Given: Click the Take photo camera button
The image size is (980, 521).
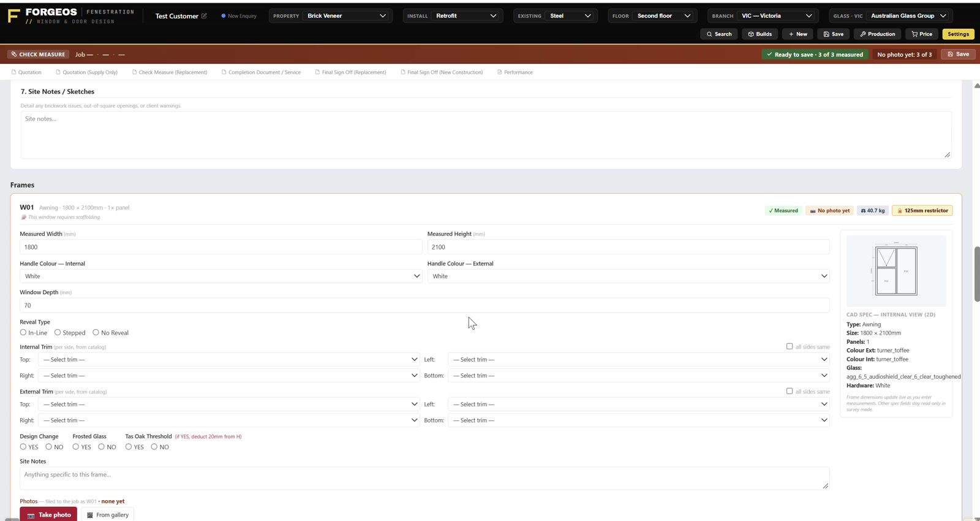Looking at the screenshot, I should 48,515.
